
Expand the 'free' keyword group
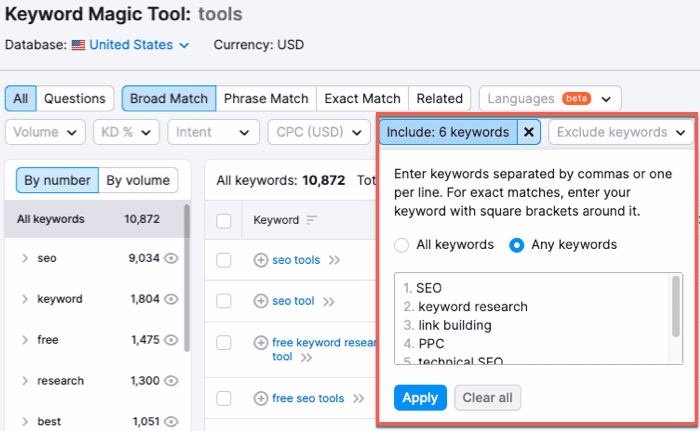pyautogui.click(x=24, y=340)
